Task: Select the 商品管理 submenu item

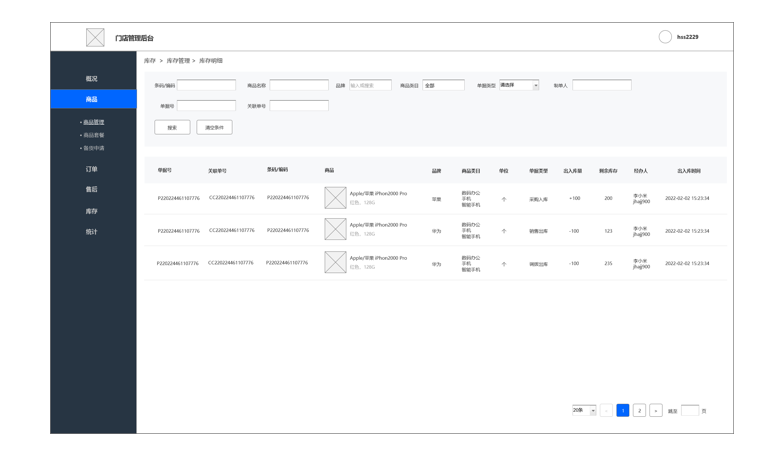Action: pos(93,122)
